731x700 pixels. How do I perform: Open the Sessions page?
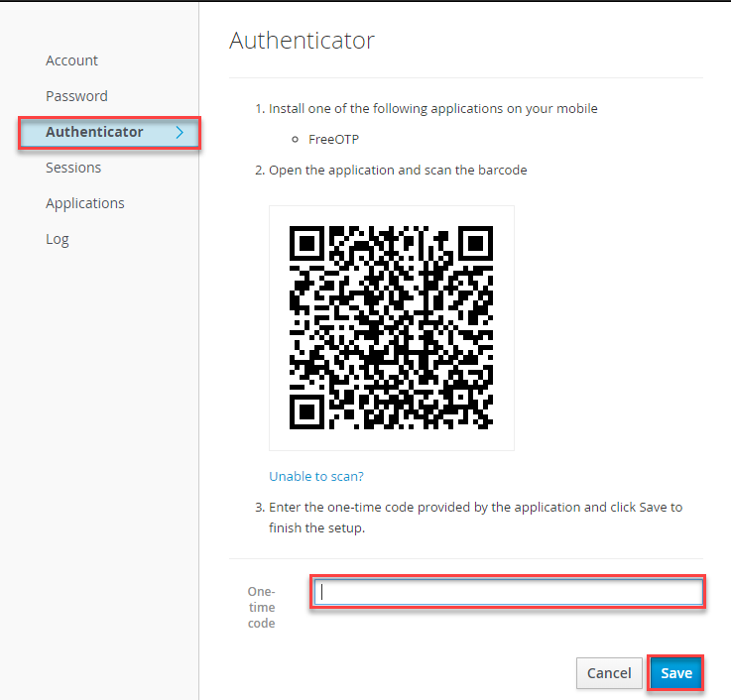[73, 168]
